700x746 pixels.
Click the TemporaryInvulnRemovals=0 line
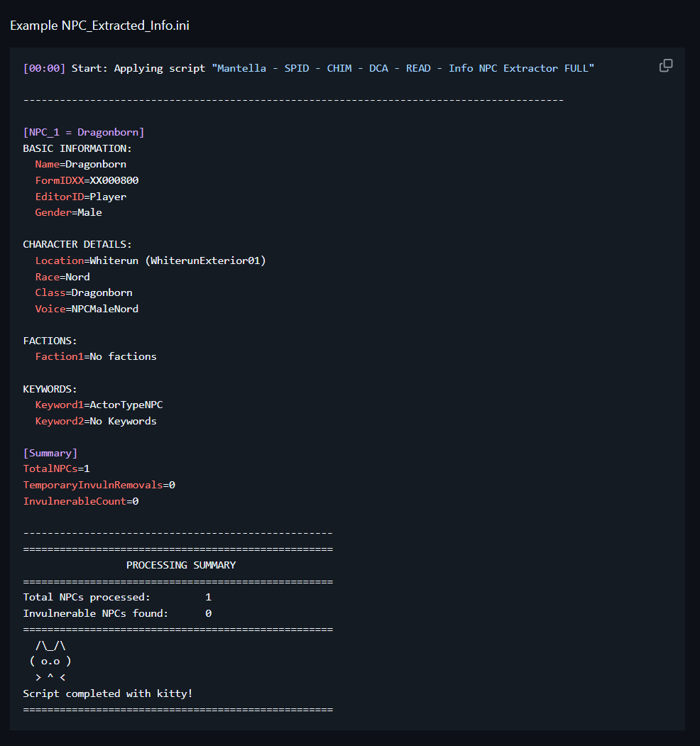tap(99, 485)
